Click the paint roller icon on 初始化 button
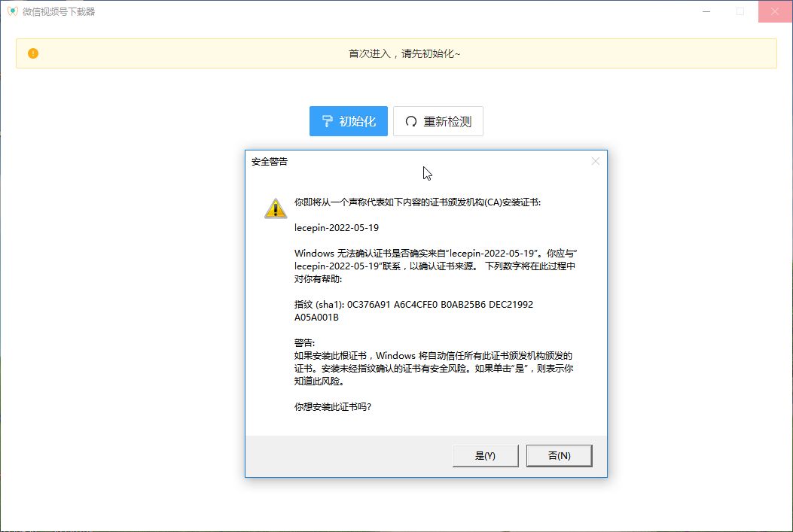The image size is (793, 532). [327, 121]
